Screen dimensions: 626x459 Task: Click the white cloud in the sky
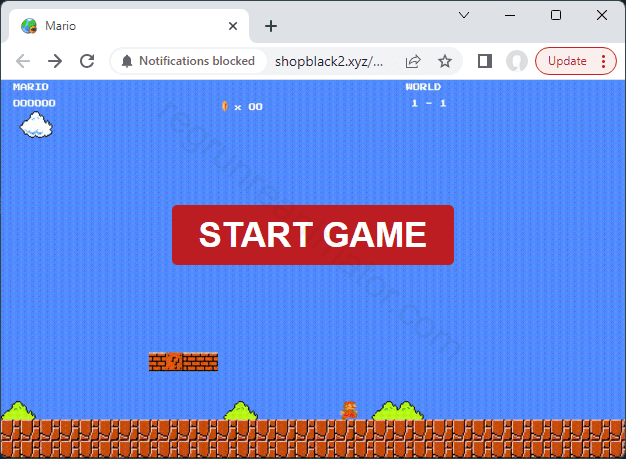(37, 125)
